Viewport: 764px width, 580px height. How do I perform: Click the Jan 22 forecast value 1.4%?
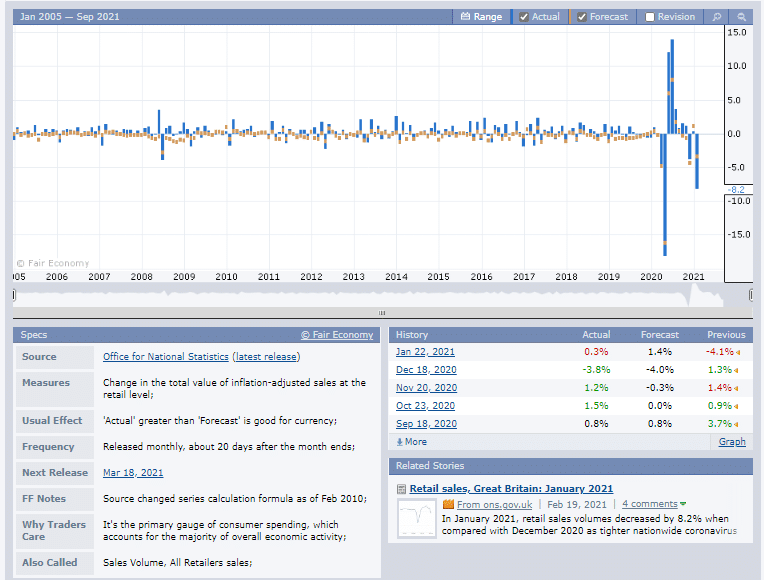(x=660, y=352)
